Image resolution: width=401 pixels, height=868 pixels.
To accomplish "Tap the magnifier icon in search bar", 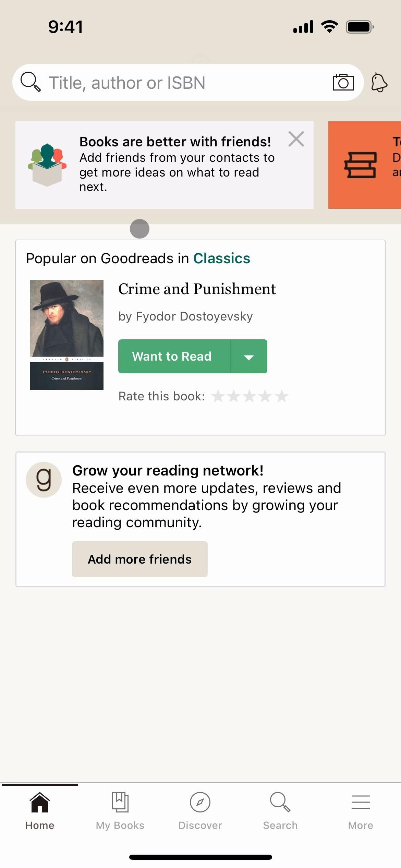I will point(31,82).
